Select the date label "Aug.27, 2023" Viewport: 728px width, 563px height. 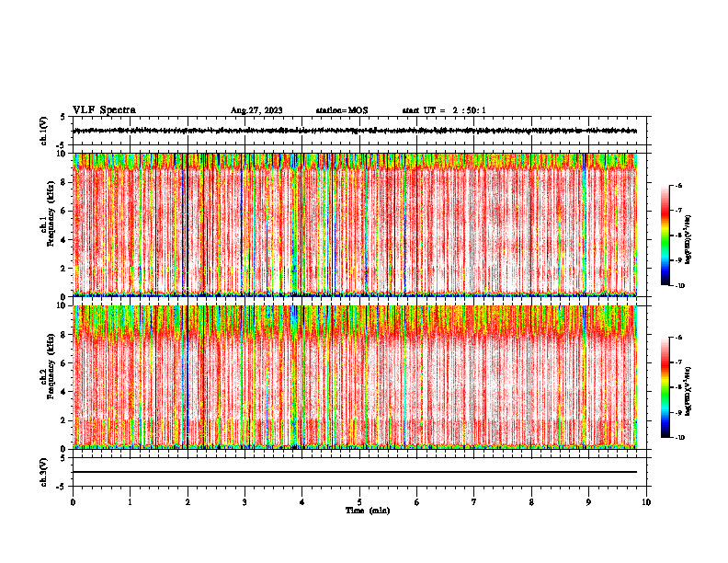pos(256,110)
